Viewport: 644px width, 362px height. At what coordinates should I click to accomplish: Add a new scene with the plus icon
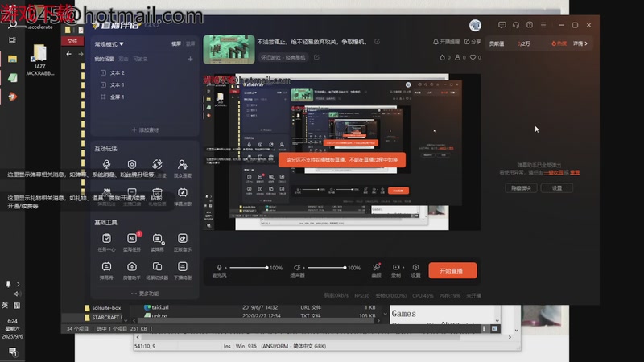tap(190, 59)
